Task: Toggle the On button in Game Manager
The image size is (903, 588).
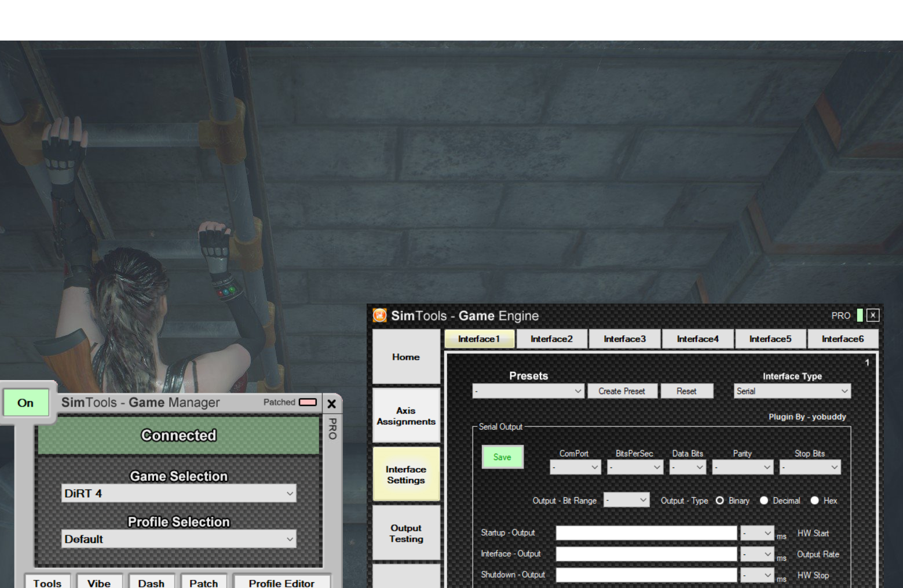Action: click(25, 403)
